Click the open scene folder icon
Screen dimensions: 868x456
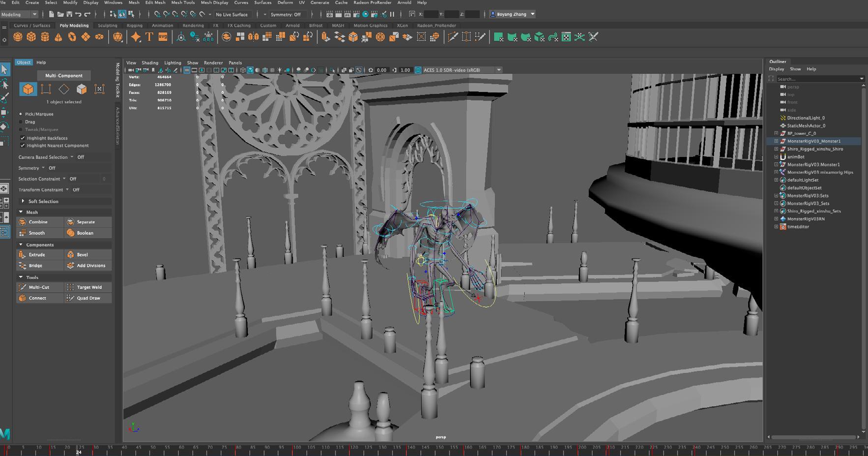(60, 14)
